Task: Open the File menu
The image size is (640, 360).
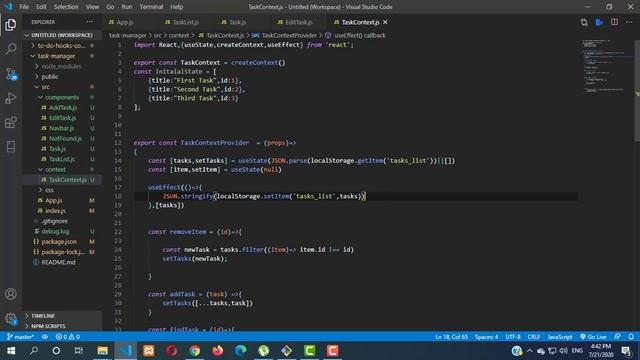Action: click(24, 7)
